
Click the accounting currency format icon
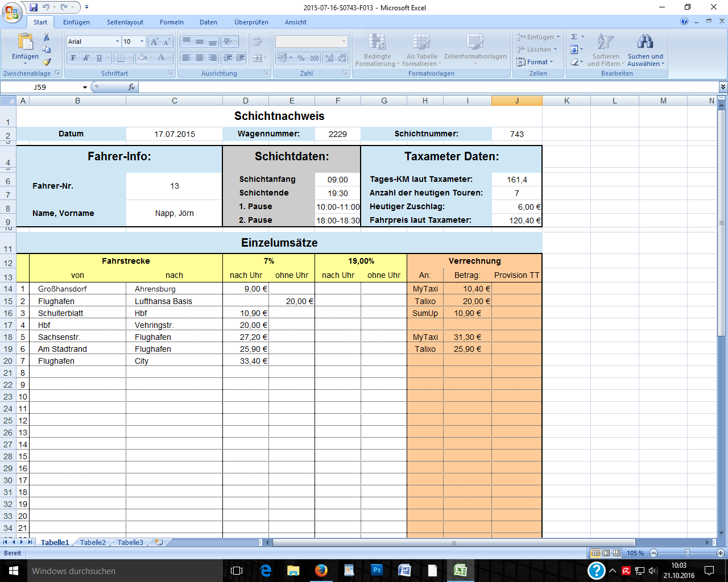coord(282,58)
